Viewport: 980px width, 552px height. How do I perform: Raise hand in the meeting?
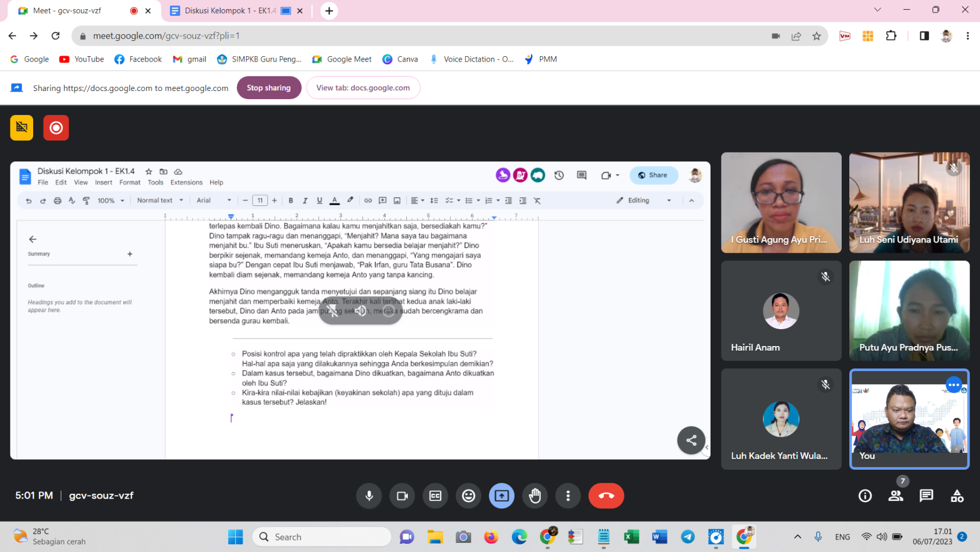pos(535,496)
